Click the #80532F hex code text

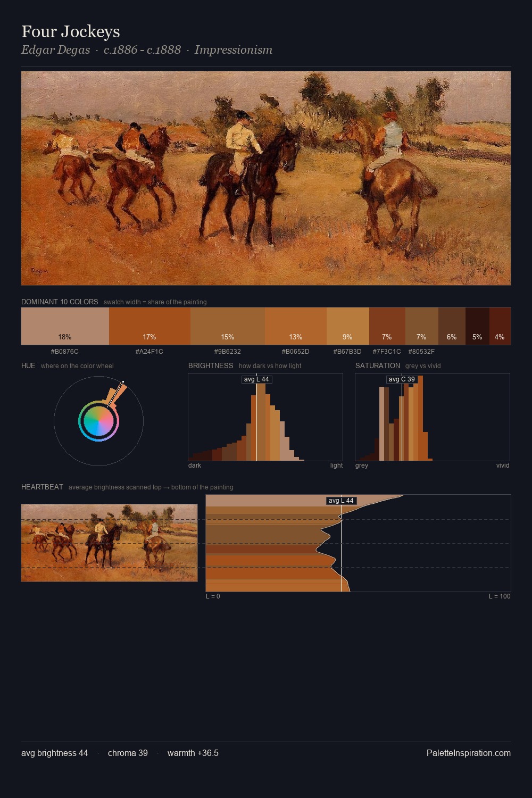coord(421,352)
